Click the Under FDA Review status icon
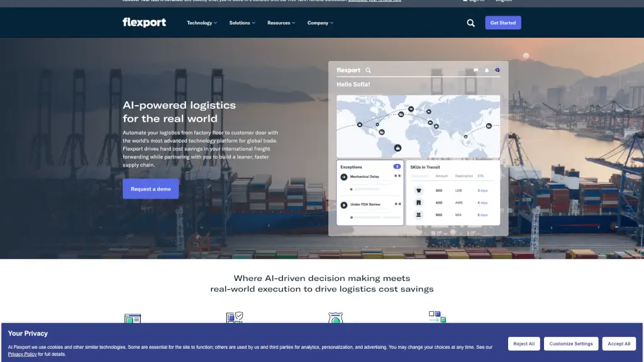The image size is (644, 362). (344, 205)
